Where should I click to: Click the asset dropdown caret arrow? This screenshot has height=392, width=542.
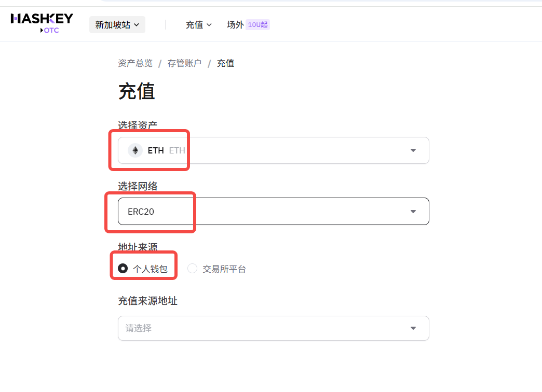[413, 150]
